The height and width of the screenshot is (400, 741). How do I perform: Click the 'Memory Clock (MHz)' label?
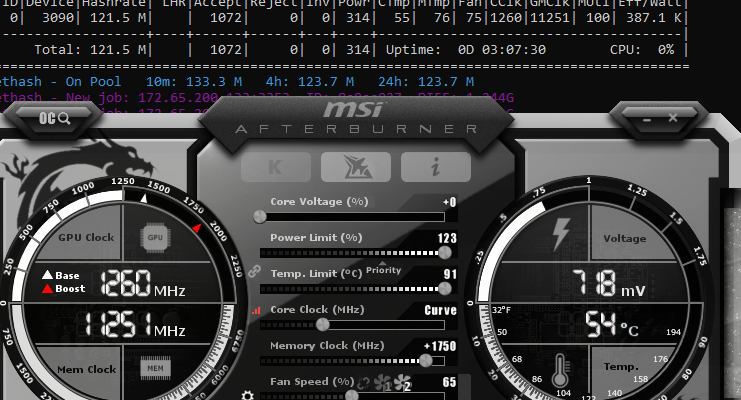(x=327, y=346)
